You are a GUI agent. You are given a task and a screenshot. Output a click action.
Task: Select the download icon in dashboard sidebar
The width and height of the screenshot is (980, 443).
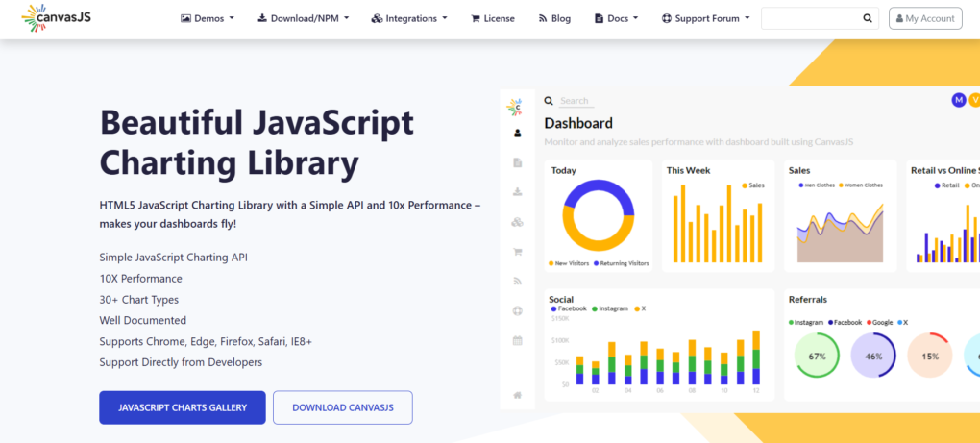(x=517, y=192)
